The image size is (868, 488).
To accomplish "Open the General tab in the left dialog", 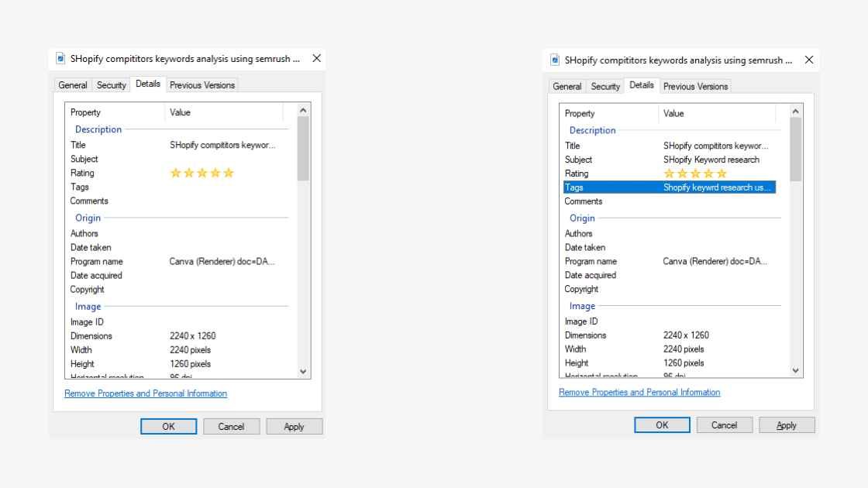I will tap(73, 85).
